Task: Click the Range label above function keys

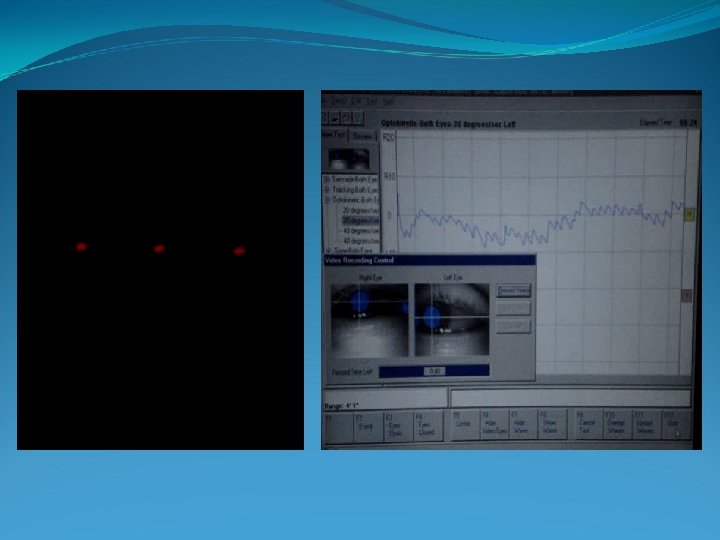Action: tap(341, 406)
